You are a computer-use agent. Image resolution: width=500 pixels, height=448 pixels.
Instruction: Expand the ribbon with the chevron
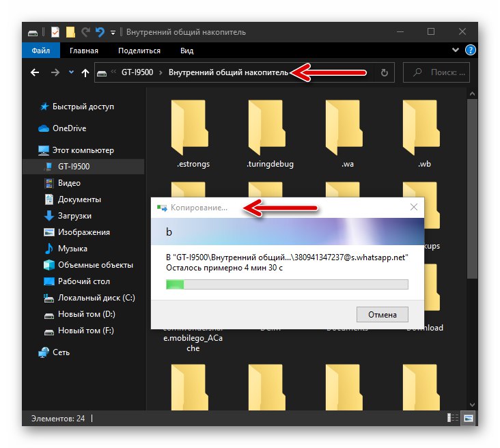tap(456, 50)
